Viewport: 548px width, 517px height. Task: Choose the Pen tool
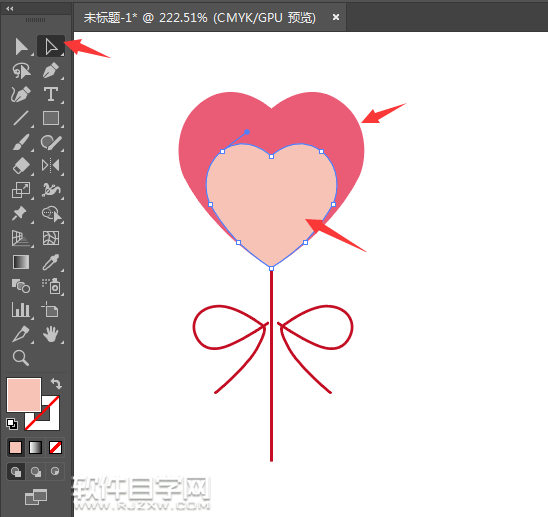click(x=51, y=70)
